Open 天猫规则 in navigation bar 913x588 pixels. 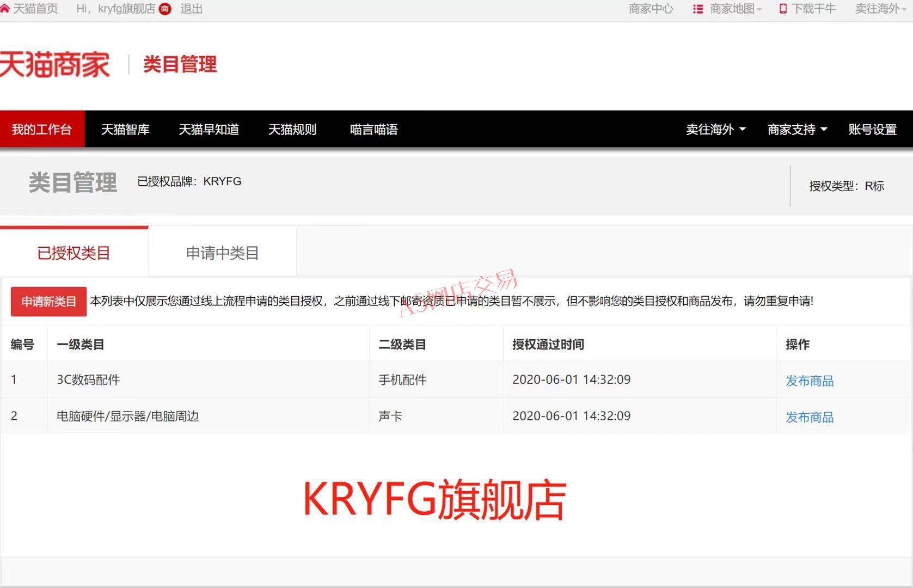(x=292, y=130)
